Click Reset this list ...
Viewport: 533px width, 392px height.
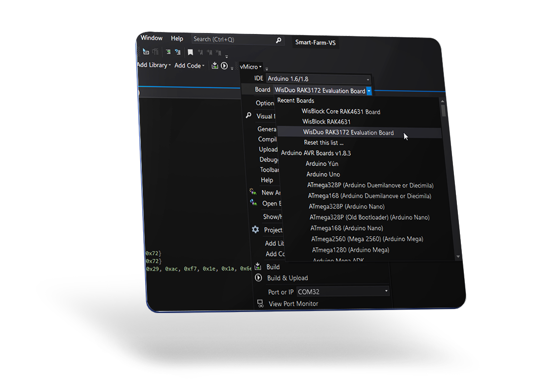coord(324,143)
